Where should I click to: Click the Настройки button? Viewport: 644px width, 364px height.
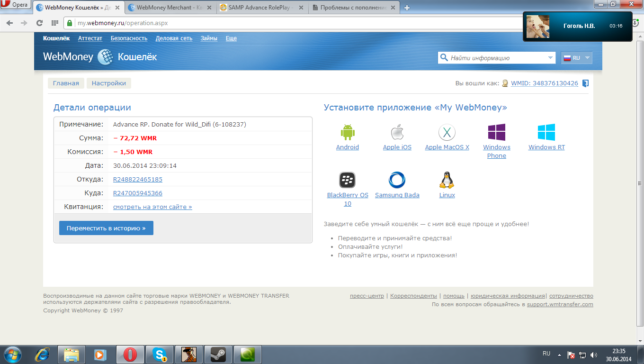[109, 83]
